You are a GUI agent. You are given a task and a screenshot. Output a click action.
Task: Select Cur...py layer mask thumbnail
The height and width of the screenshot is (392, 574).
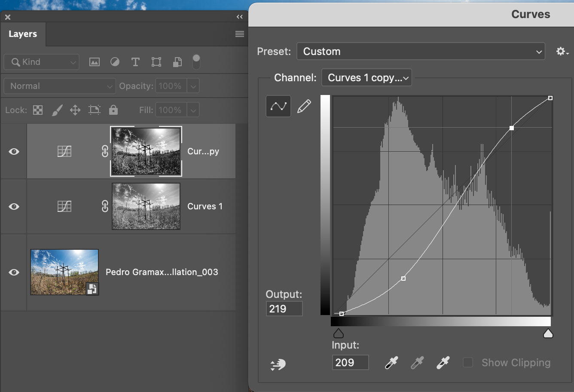tap(146, 151)
